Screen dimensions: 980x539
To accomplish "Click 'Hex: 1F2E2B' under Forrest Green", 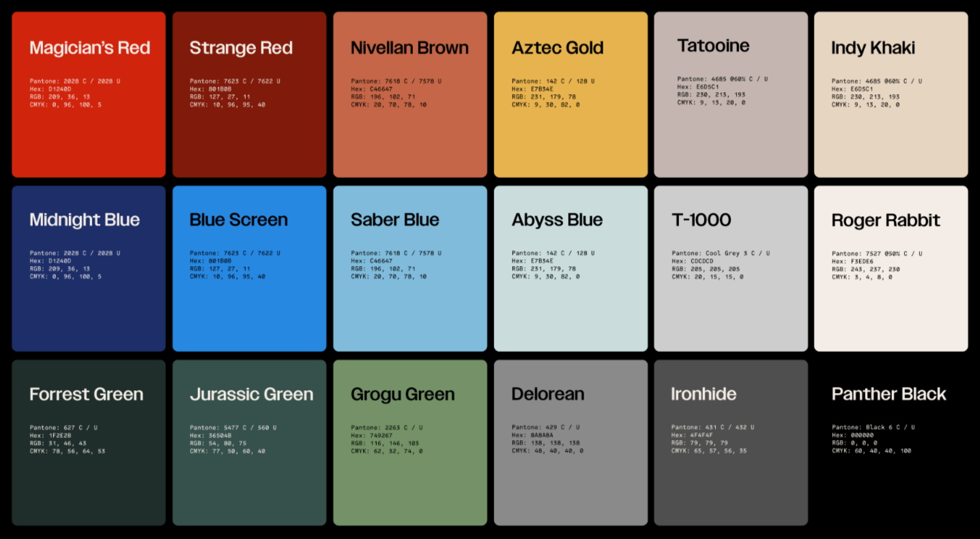I will [x=51, y=435].
